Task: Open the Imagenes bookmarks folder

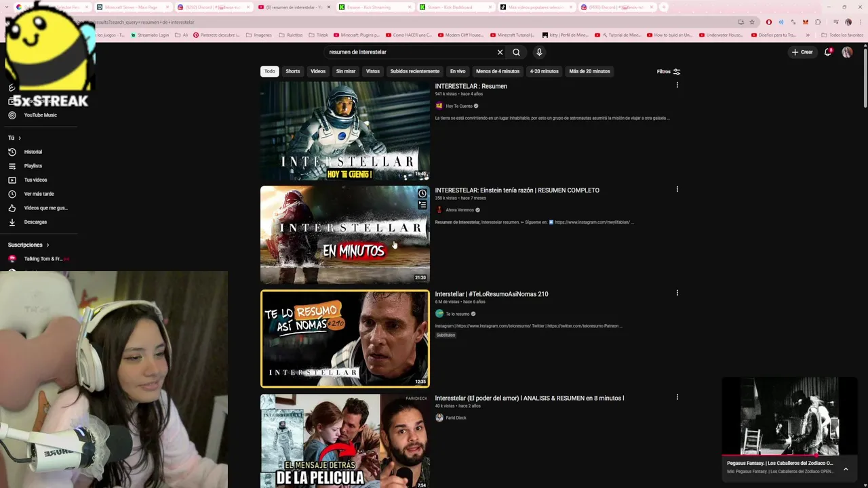Action: click(259, 35)
